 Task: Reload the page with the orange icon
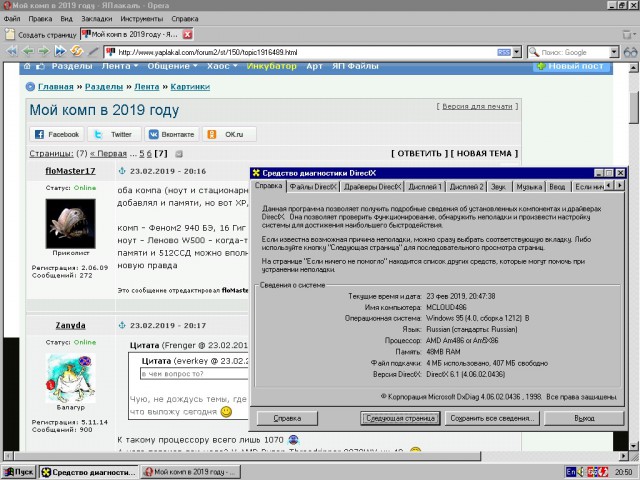click(76, 51)
